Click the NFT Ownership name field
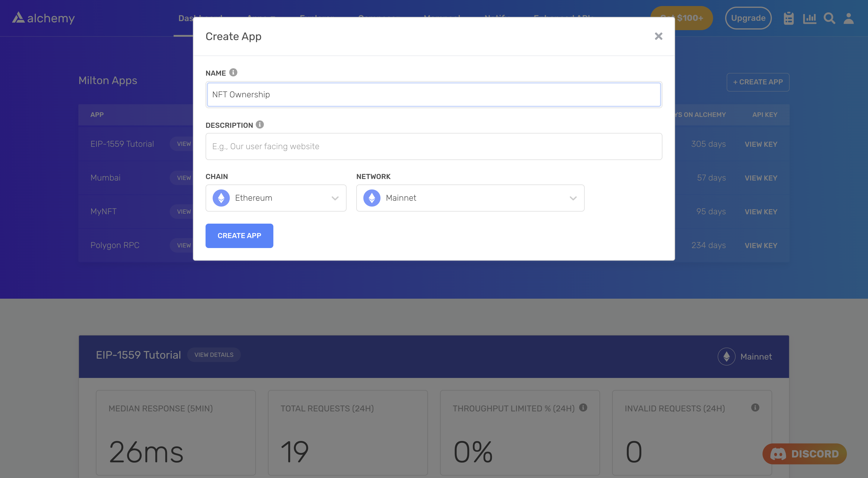This screenshot has width=868, height=478. coord(434,95)
